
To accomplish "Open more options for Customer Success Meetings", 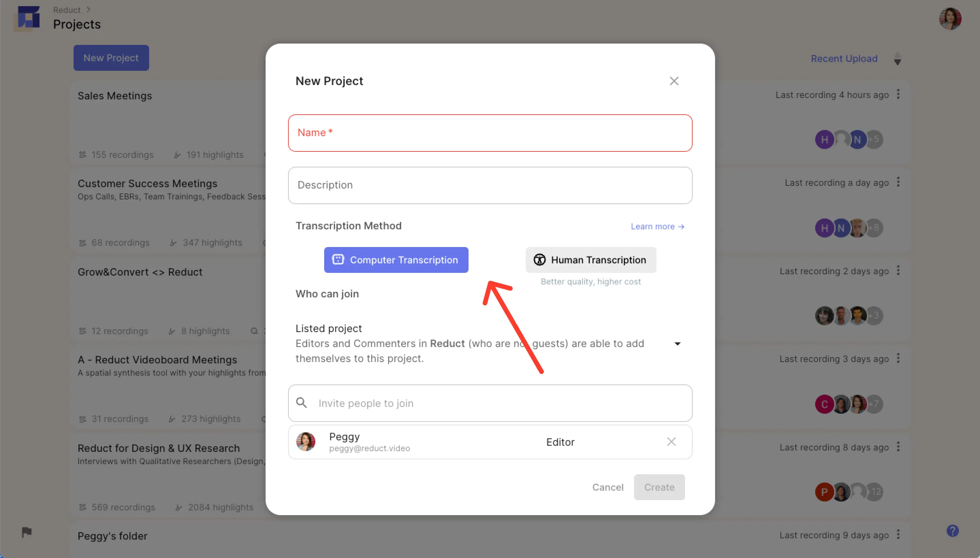I will 898,182.
